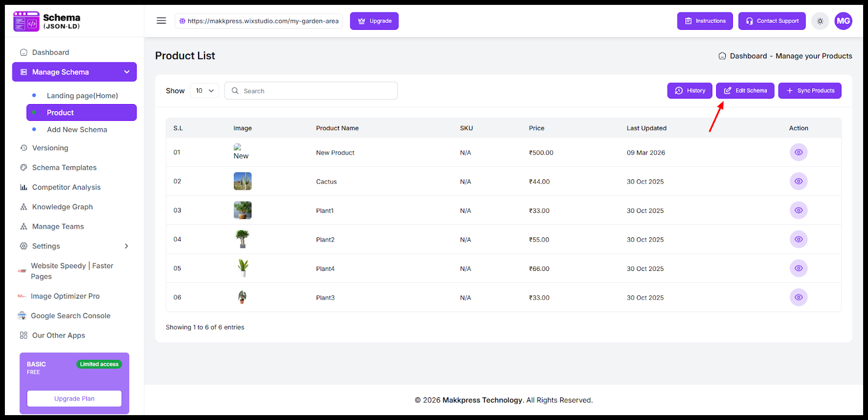
Task: Click the Upgrade Plan button
Action: click(x=74, y=398)
